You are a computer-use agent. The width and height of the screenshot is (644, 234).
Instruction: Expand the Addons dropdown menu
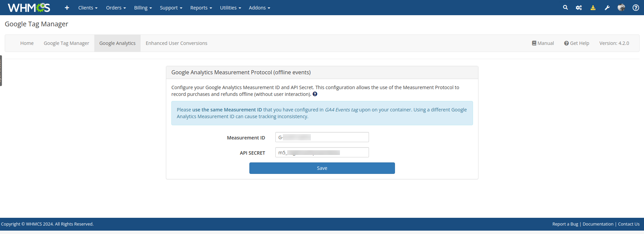(259, 8)
